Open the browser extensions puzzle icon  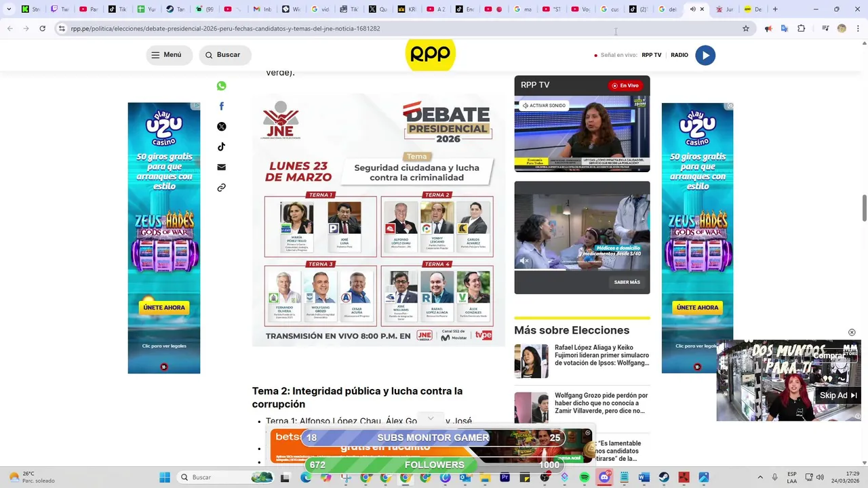coord(801,28)
